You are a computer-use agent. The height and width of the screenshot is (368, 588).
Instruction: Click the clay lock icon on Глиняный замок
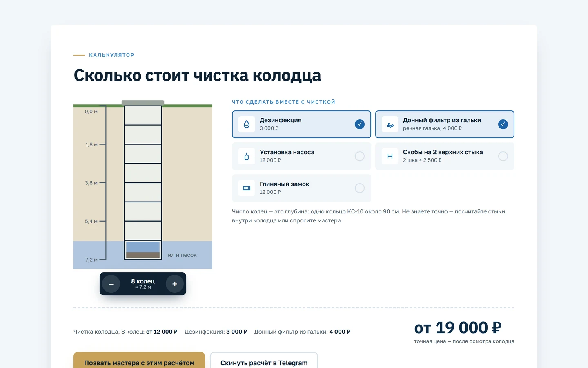pyautogui.click(x=247, y=188)
